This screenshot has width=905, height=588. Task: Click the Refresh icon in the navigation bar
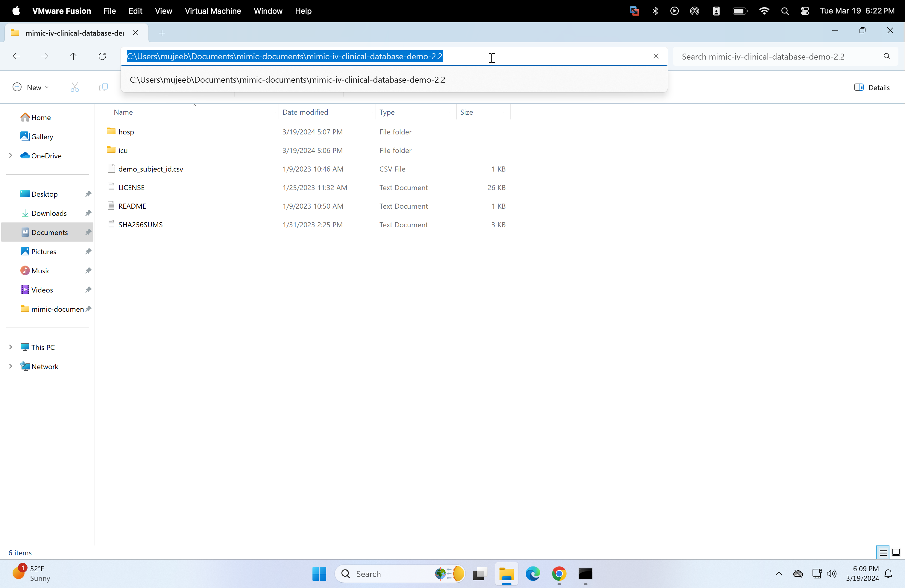click(x=102, y=56)
